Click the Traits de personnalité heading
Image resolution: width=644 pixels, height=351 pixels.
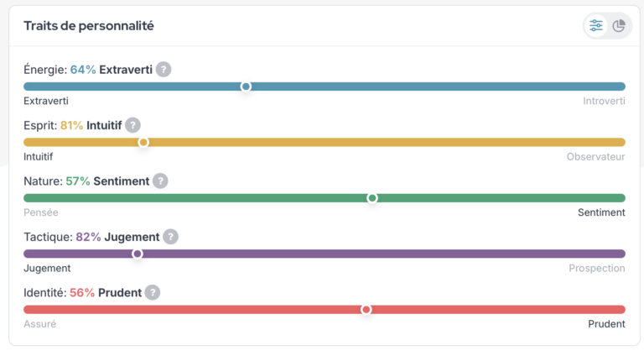[89, 26]
